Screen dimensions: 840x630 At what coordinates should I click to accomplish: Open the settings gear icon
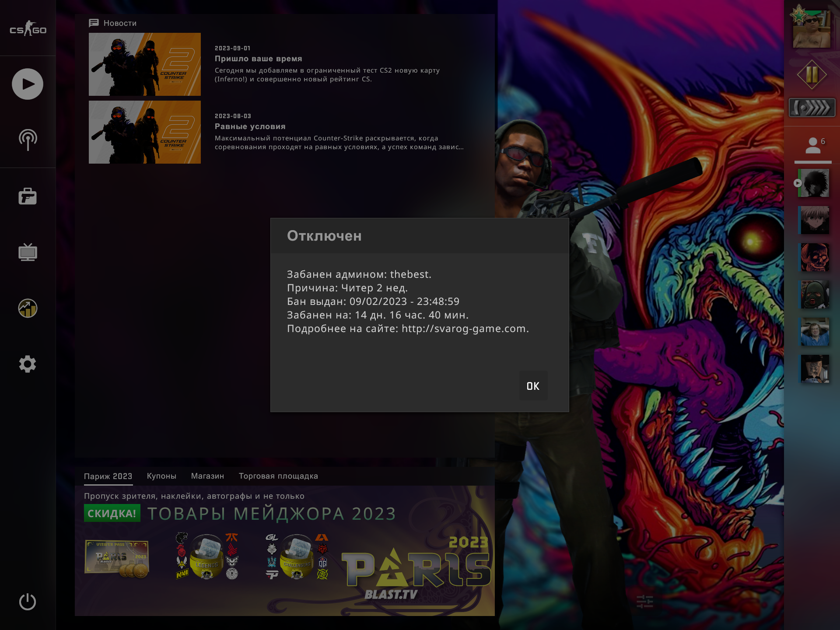coord(28,364)
